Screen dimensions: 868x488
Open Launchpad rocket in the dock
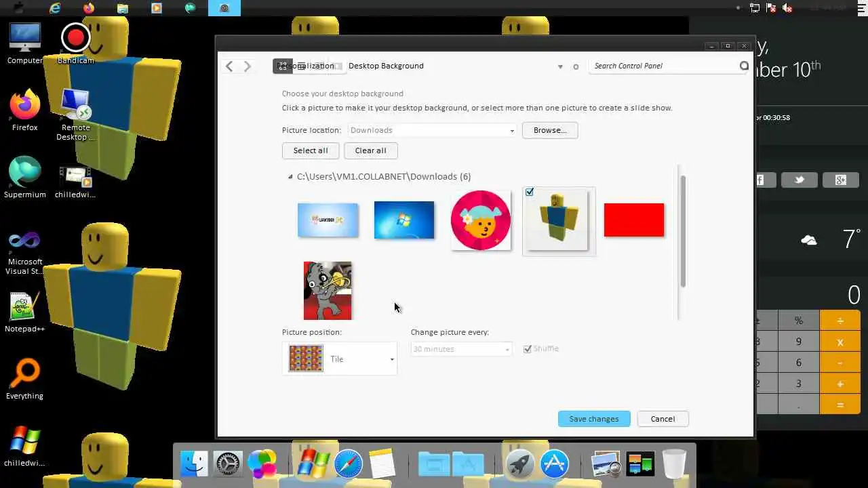(x=520, y=464)
